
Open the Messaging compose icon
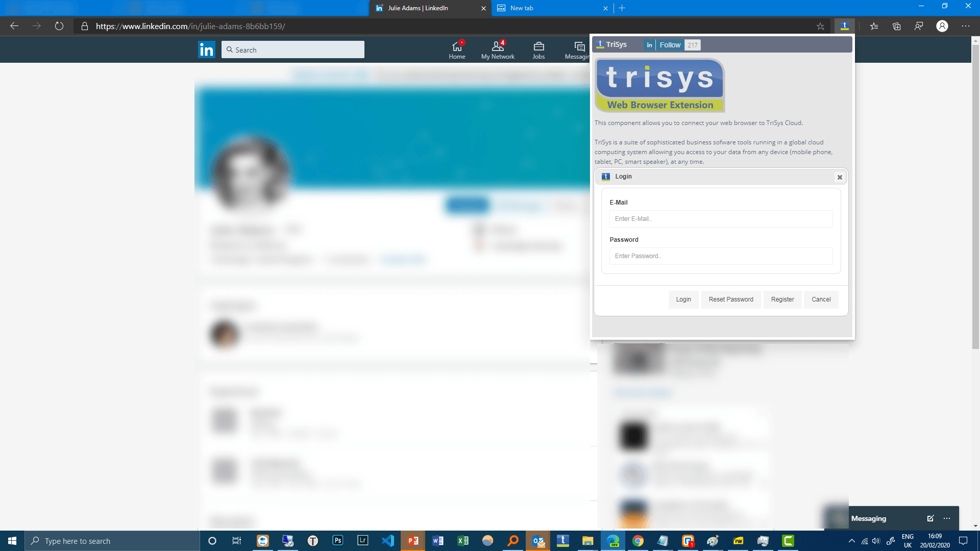(x=931, y=518)
